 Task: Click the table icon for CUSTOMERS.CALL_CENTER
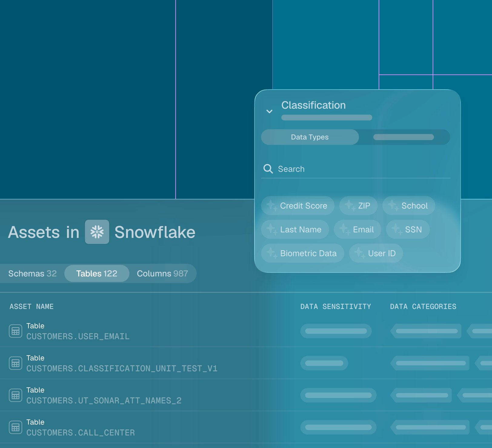[15, 427]
